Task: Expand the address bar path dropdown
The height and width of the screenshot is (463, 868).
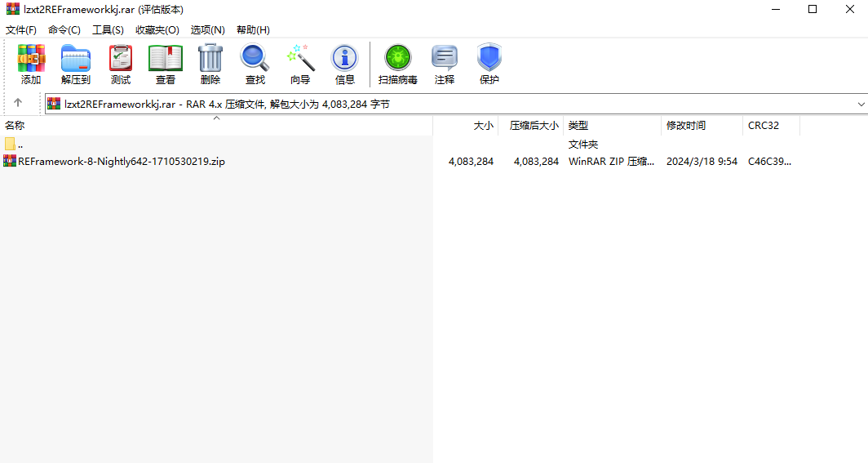Action: [861, 105]
